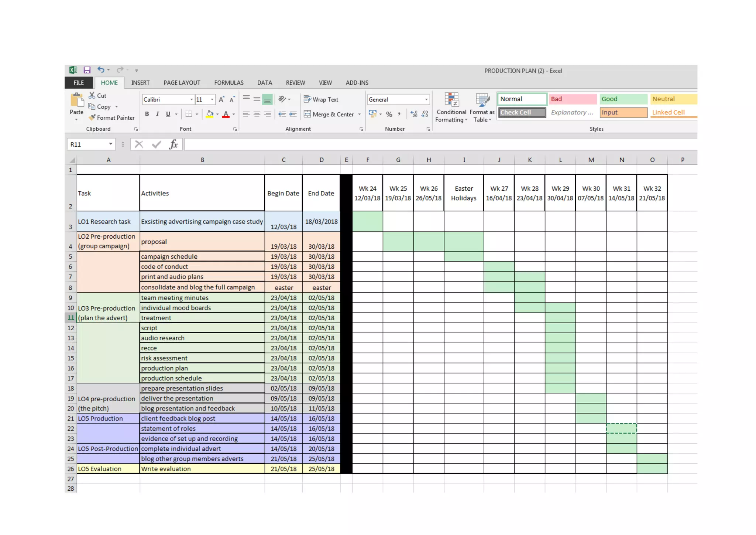Screen dimensions: 756x535
Task: Apply the Normal cell style
Action: tap(522, 99)
